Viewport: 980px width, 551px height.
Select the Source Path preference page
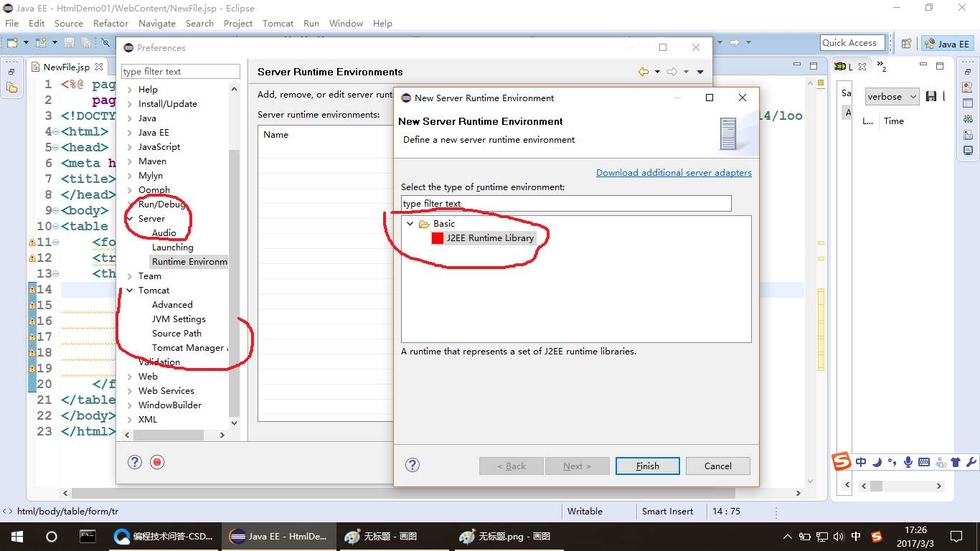tap(176, 334)
